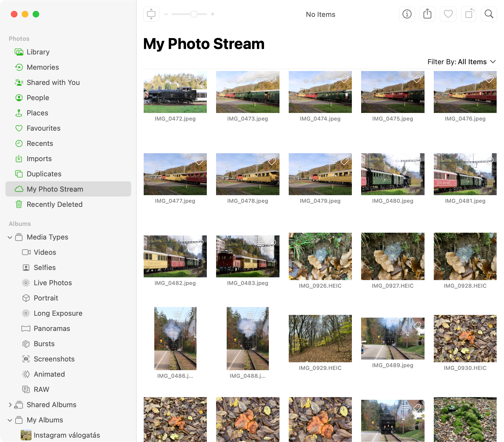Open Library in the sidebar
The image size is (504, 442).
(x=68, y=52)
